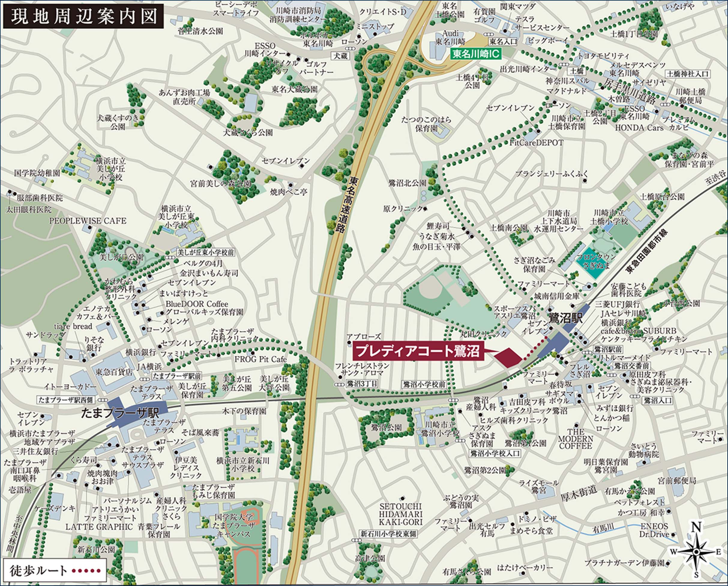The width and height of the screenshot is (728, 586).
Task: Click the FROG Pit Cafe label
Action: (260, 359)
